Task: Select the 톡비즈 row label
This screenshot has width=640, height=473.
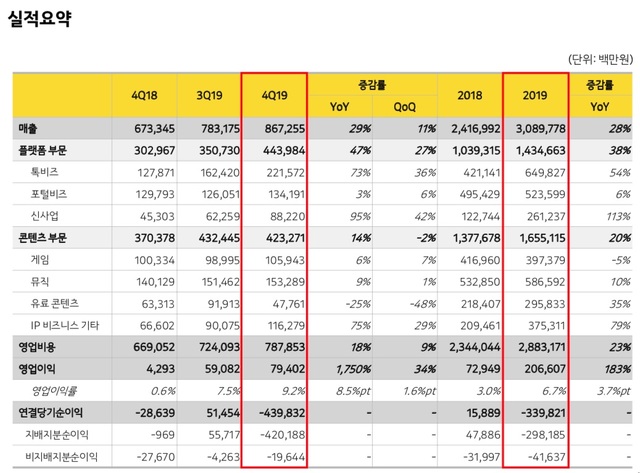Action: 44,172
